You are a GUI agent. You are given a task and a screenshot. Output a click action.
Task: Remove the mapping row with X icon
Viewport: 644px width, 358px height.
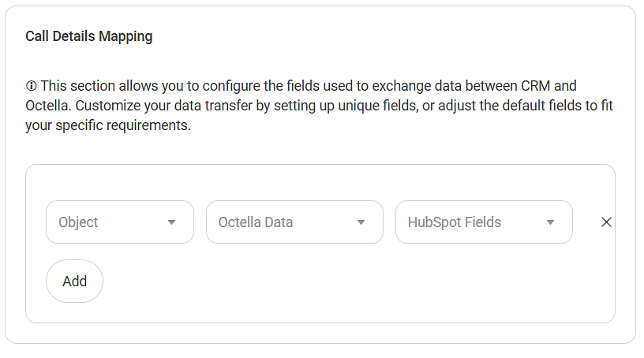coord(606,222)
